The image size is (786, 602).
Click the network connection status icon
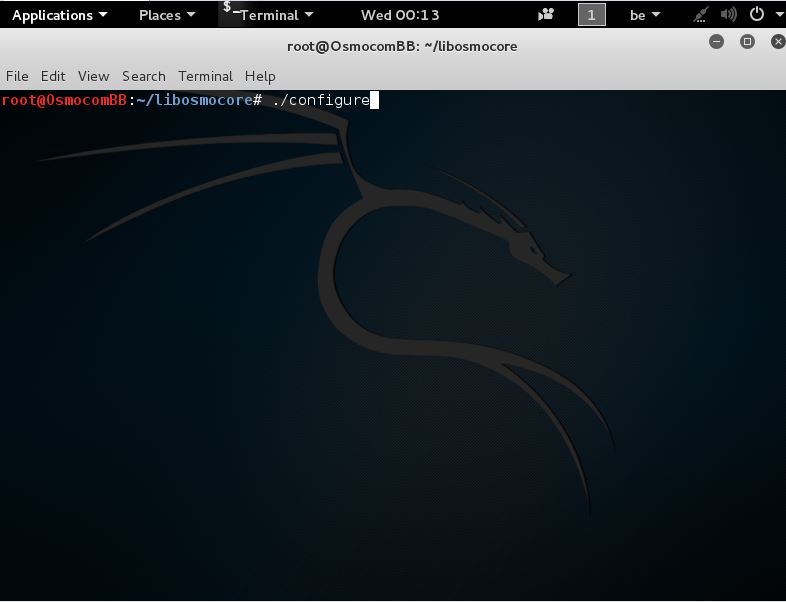[700, 15]
